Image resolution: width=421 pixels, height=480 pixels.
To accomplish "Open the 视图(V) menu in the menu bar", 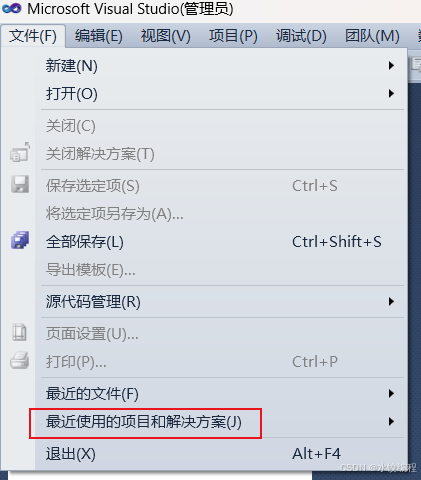I will pyautogui.click(x=166, y=36).
